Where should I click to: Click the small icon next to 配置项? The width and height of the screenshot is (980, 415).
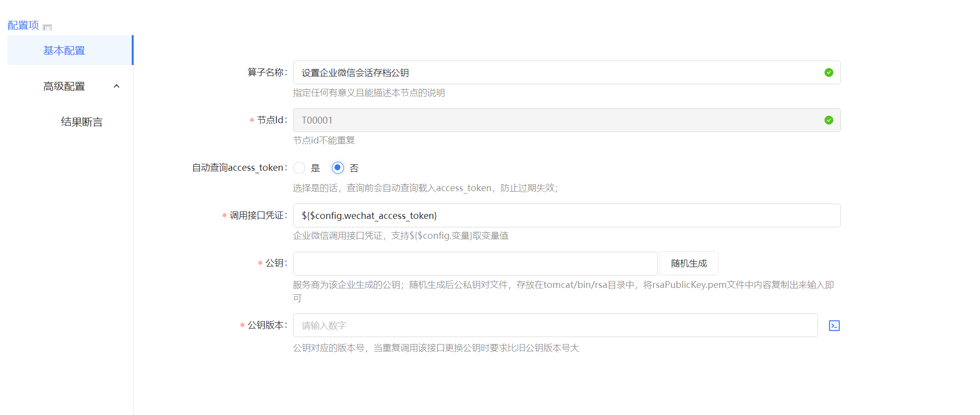coord(47,27)
